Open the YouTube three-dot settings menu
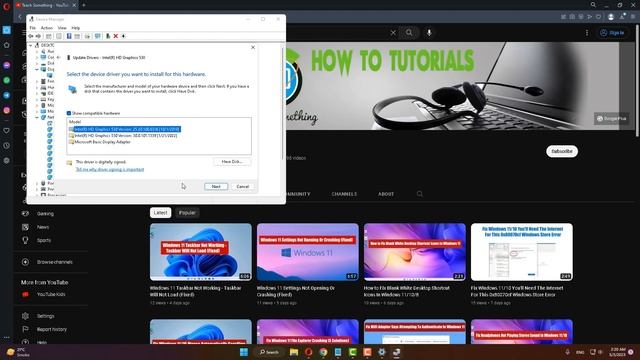Screen dimensions: 640x360 coord(587,33)
